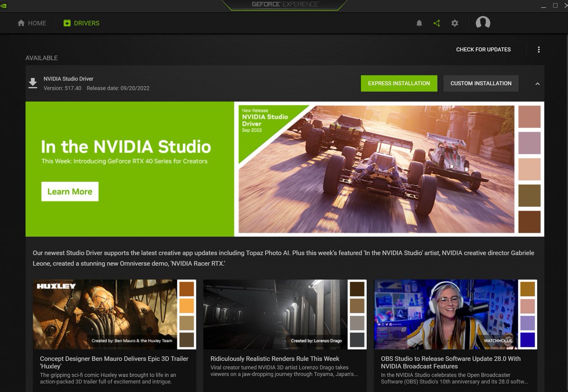
Task: Click the racing cars banner image
Action: tap(376, 169)
